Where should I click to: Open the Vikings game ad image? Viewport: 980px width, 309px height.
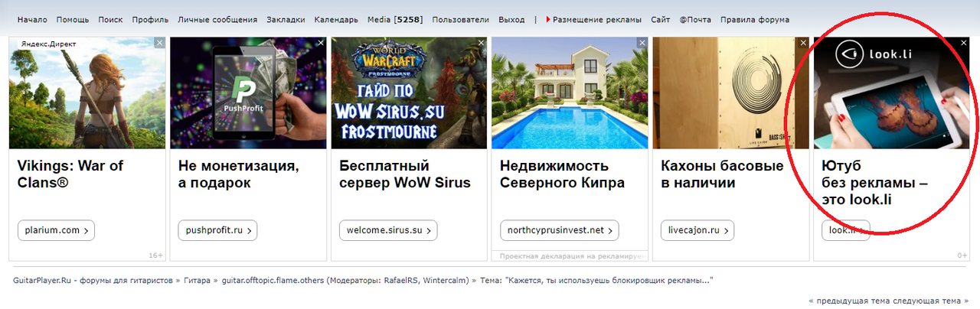pyautogui.click(x=87, y=93)
